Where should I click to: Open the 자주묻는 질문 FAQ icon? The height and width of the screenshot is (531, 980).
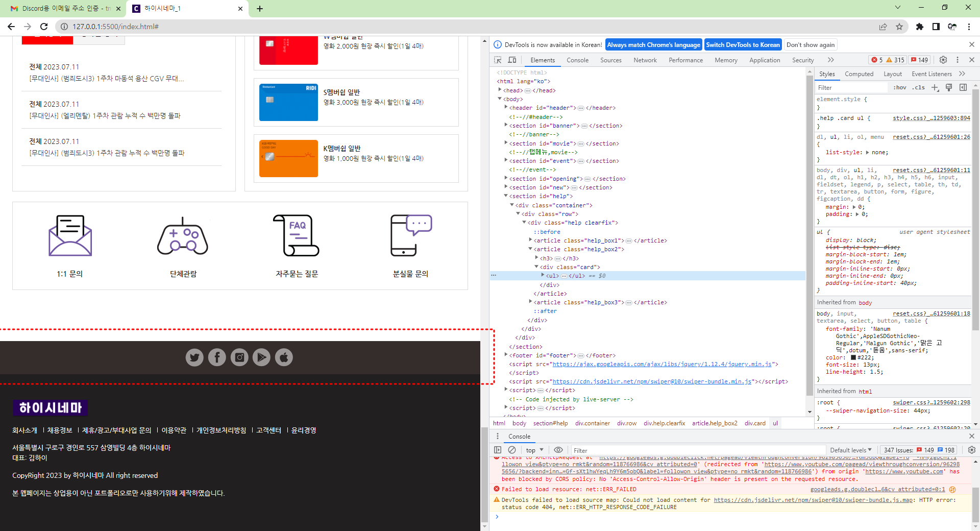[297, 235]
